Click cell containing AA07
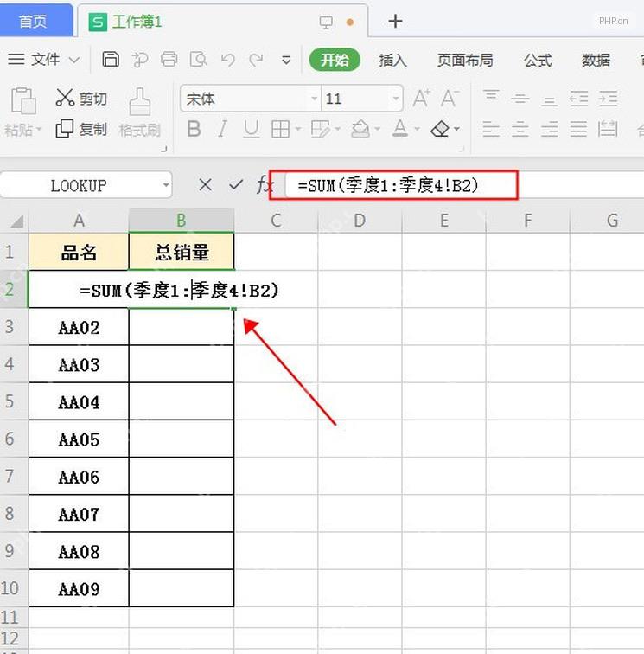The width and height of the screenshot is (644, 654). coord(79,514)
